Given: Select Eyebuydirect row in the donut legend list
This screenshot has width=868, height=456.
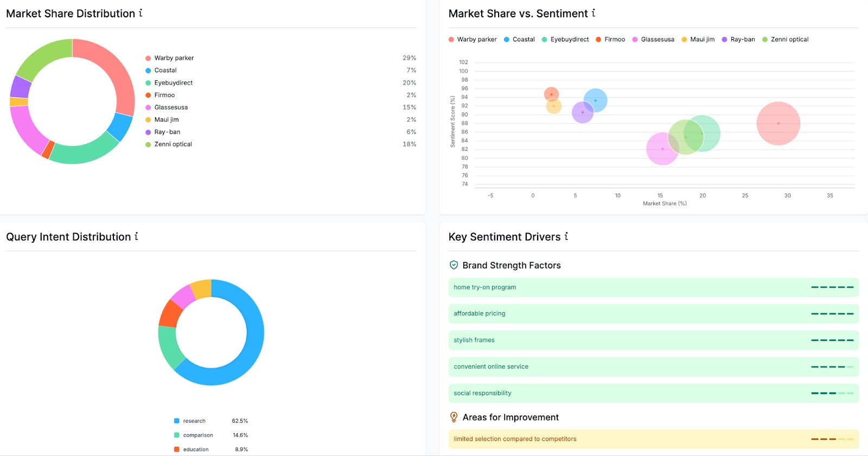Looking at the screenshot, I should (x=281, y=83).
